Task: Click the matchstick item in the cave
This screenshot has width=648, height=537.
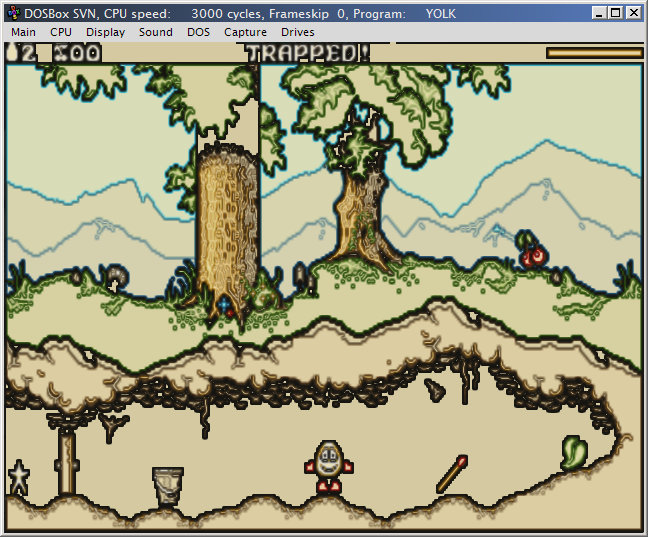Action: coord(452,474)
